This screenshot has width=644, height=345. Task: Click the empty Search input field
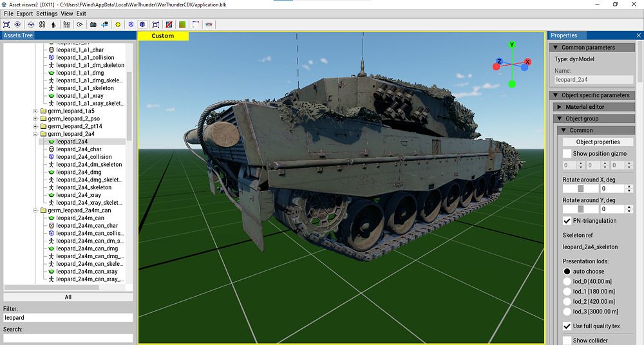[x=68, y=339]
